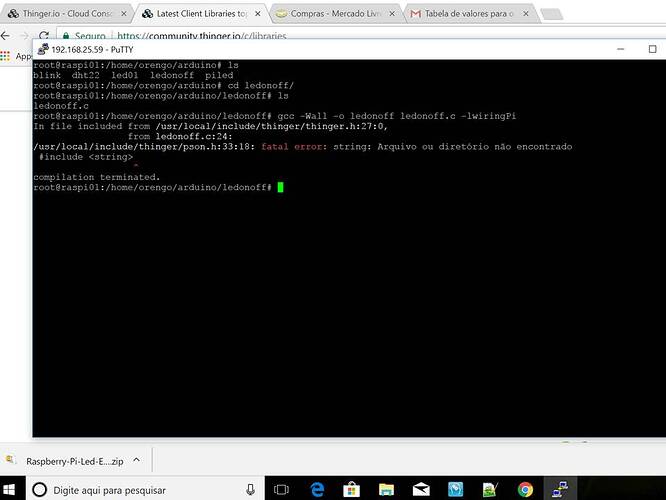
Task: Launch Microsoft Edge from taskbar
Action: point(317,490)
